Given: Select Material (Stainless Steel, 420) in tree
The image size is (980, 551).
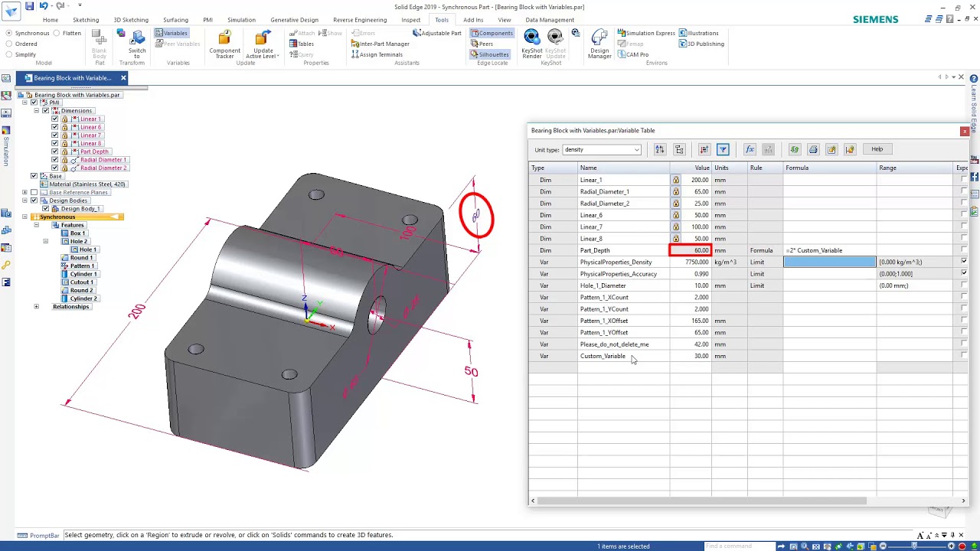Looking at the screenshot, I should point(83,184).
